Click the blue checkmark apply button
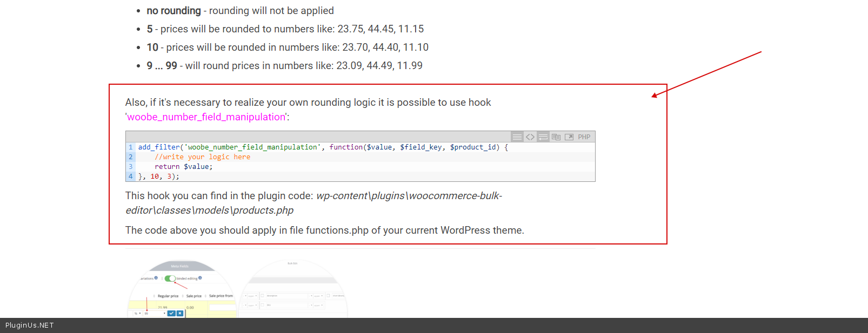 [171, 313]
